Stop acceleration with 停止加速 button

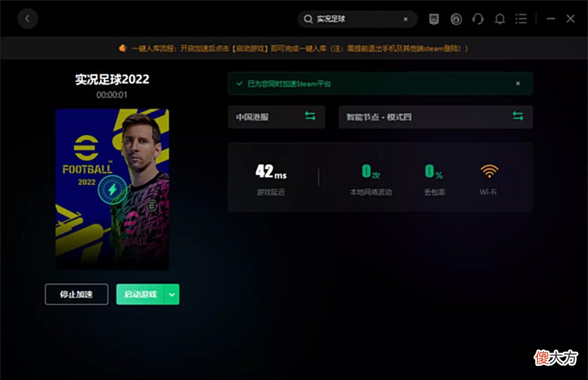[x=76, y=294]
